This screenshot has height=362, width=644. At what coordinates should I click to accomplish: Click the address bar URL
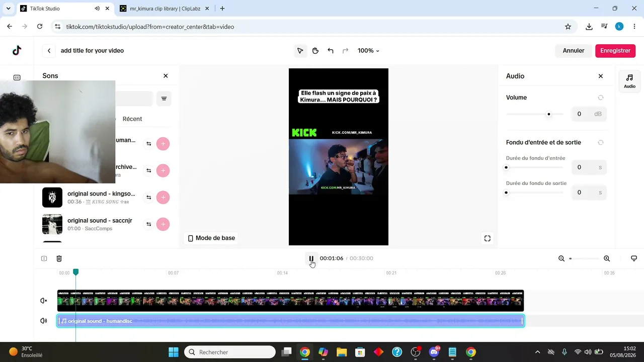(x=150, y=27)
